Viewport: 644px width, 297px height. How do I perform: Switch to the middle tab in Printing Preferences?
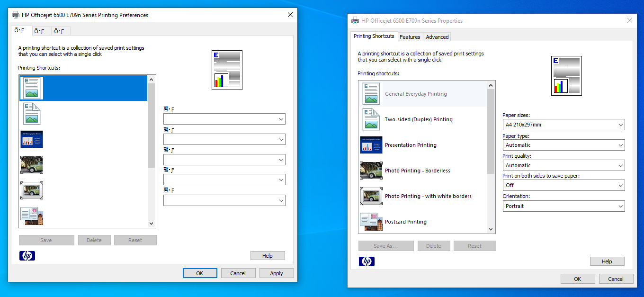[x=41, y=32]
